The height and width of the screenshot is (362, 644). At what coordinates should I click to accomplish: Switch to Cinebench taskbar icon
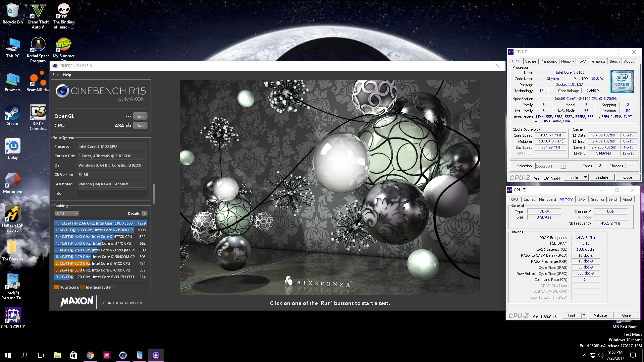pos(123,355)
